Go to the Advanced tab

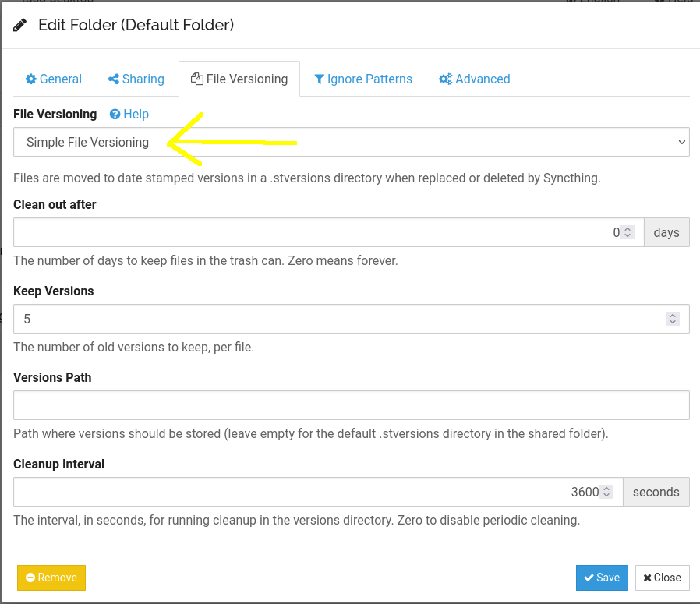(474, 79)
